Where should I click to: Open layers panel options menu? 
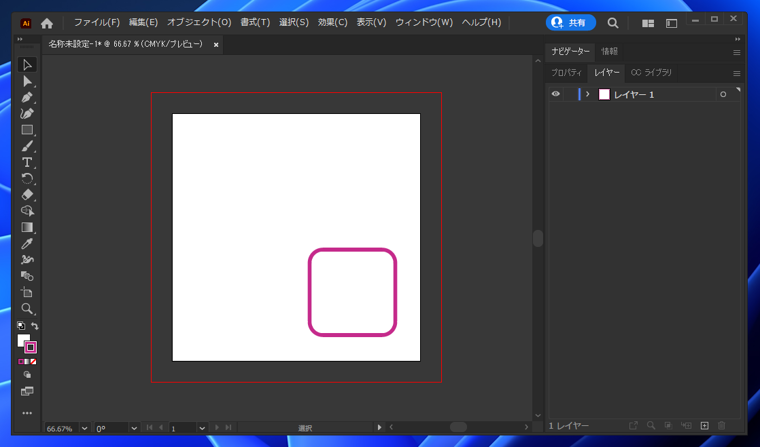tap(737, 74)
